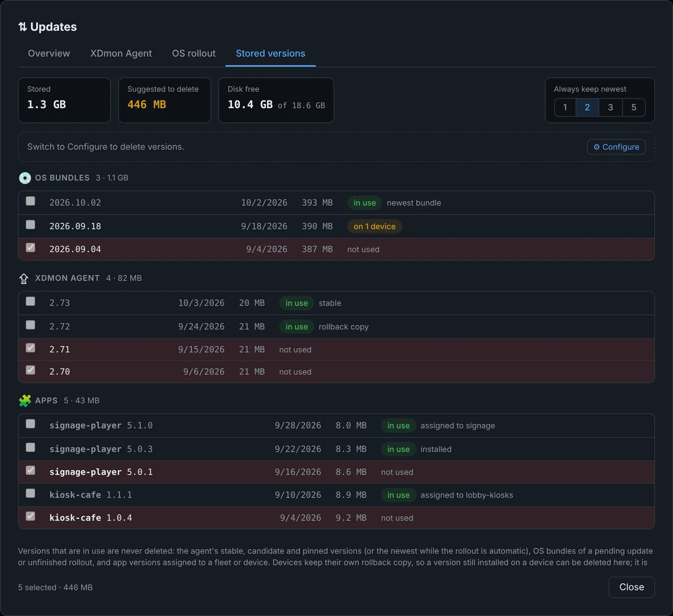Click the Configure button
Screen dimensions: 673x616
(616, 147)
